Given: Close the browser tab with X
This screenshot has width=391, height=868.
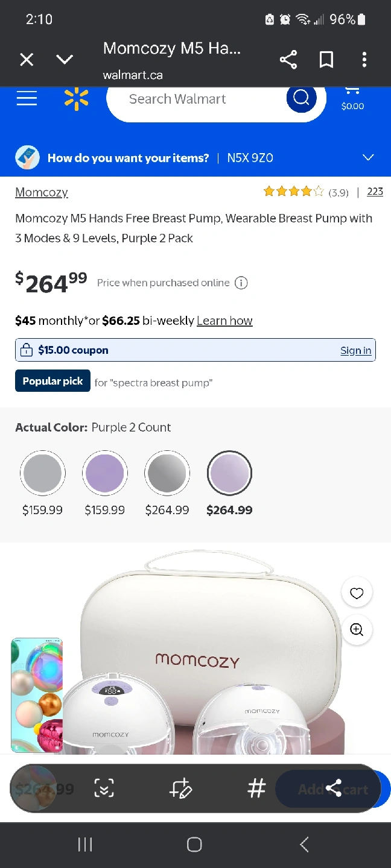Looking at the screenshot, I should 27,60.
